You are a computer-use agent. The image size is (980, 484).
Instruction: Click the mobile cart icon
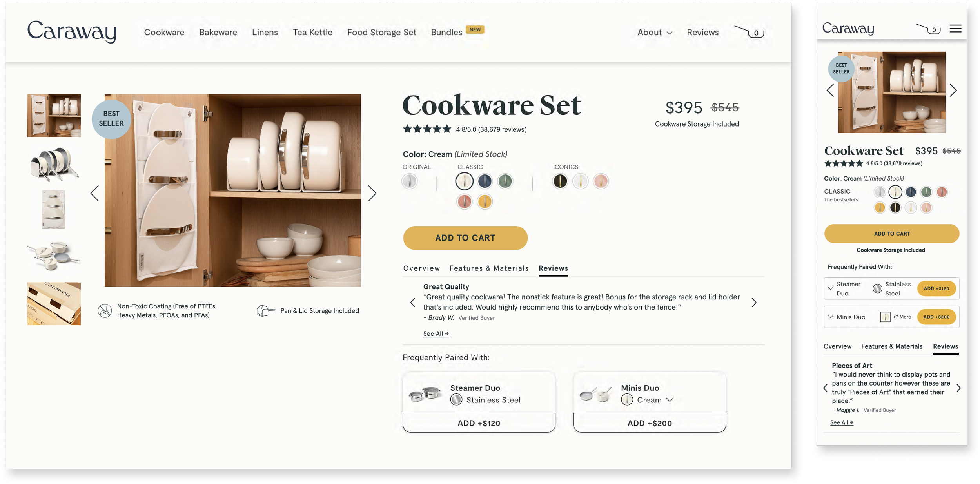[x=928, y=29]
